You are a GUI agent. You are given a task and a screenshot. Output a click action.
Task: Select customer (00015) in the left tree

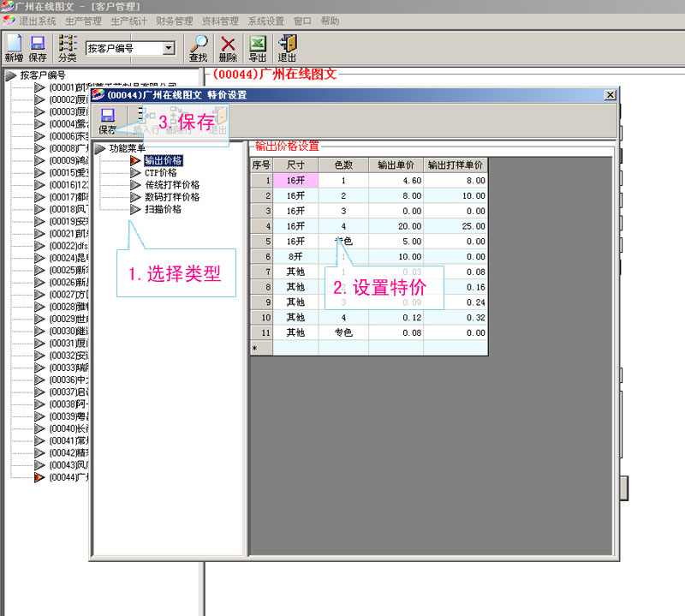coord(69,173)
